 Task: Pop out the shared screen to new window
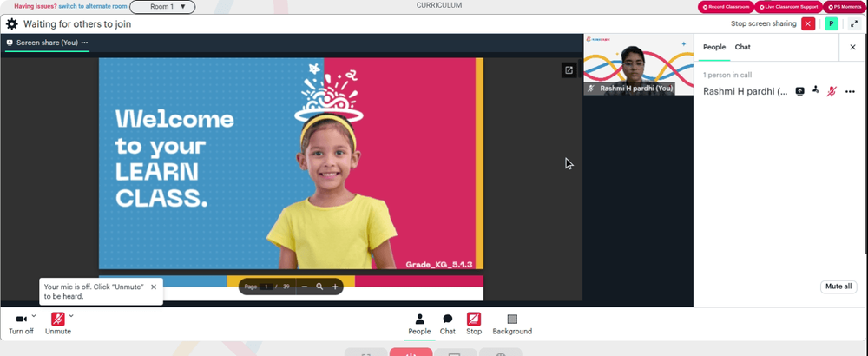point(569,70)
